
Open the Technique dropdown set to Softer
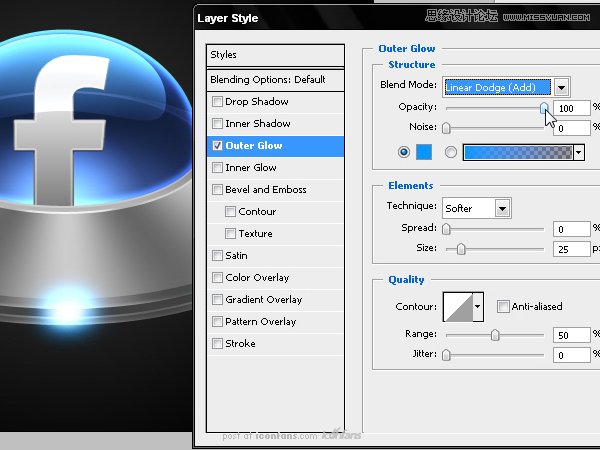[502, 208]
